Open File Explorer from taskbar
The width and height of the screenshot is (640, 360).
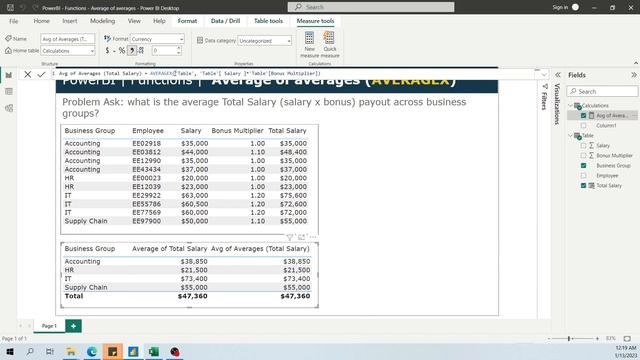click(x=71, y=351)
